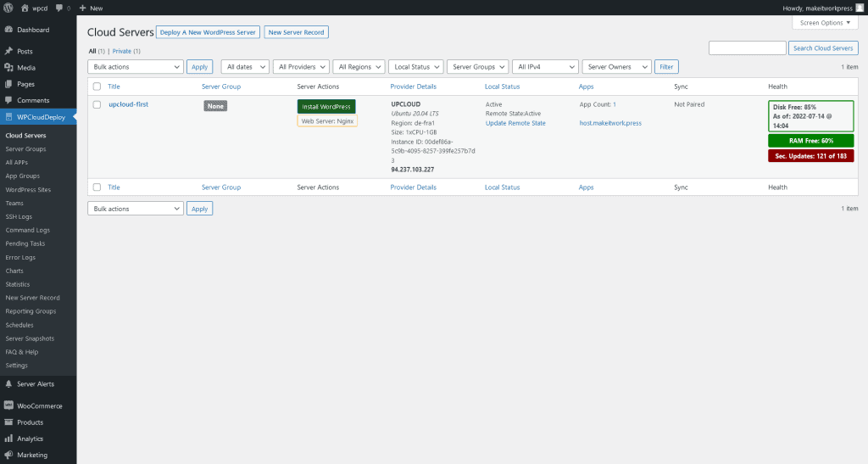
Task: Click the Dashboard gauge icon
Action: coord(8,30)
